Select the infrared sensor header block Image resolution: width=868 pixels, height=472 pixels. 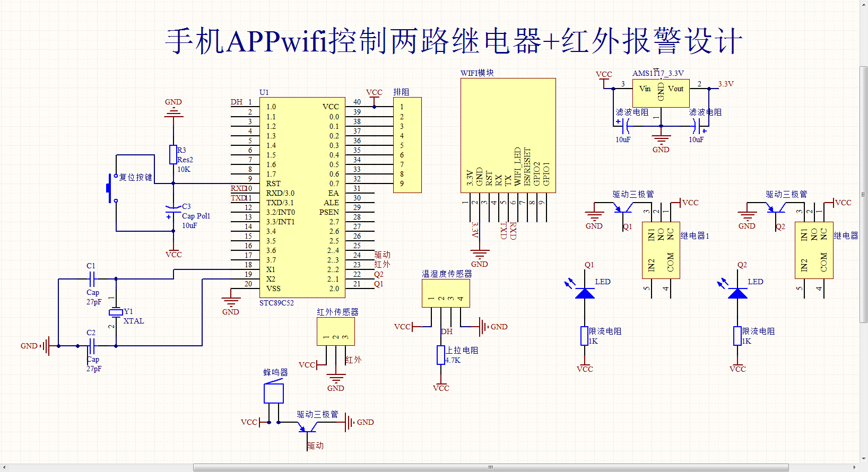(335, 331)
